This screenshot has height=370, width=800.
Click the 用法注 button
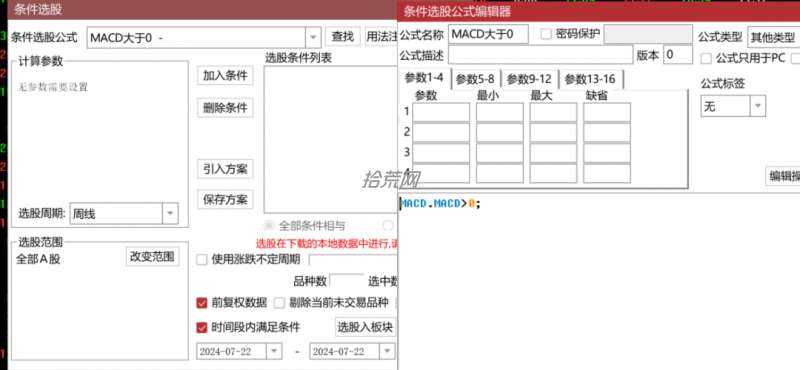pyautogui.click(x=381, y=37)
